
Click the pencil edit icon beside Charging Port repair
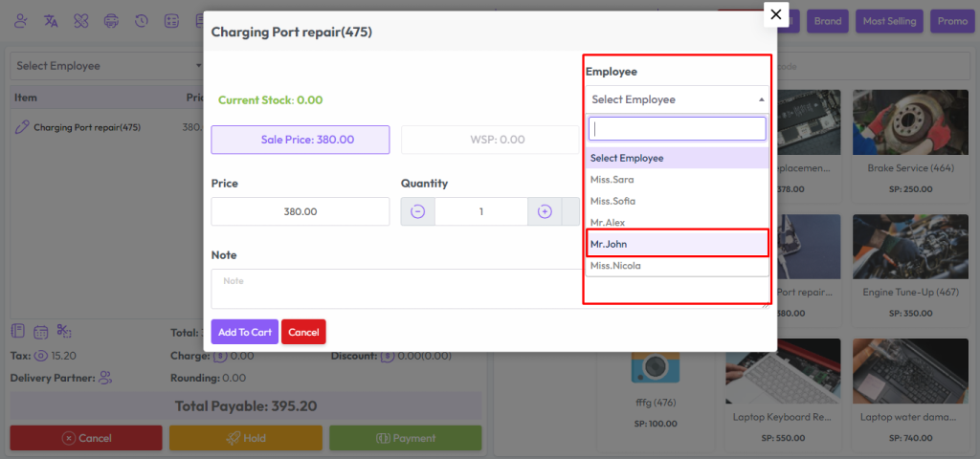click(22, 127)
